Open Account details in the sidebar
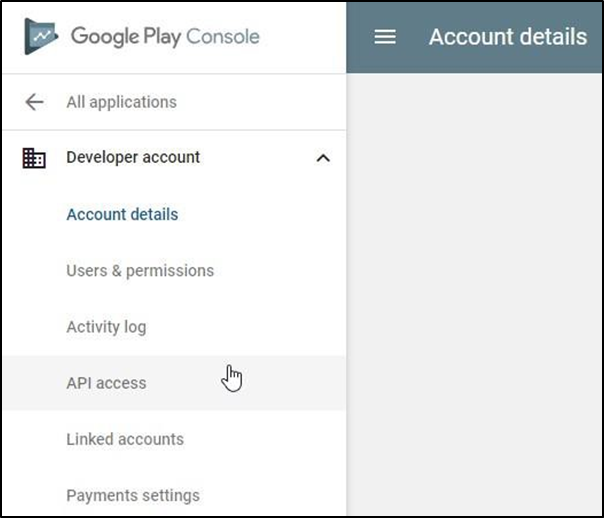Image resolution: width=604 pixels, height=518 pixels. pyautogui.click(x=122, y=214)
